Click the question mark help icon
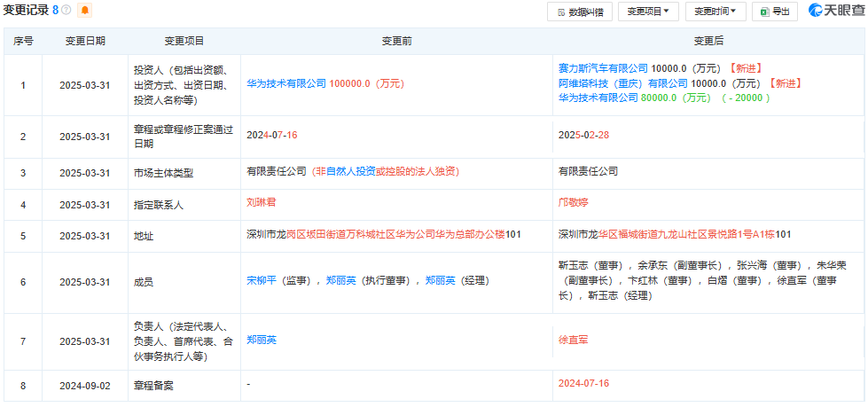This screenshot has width=868, height=407. pos(66,10)
